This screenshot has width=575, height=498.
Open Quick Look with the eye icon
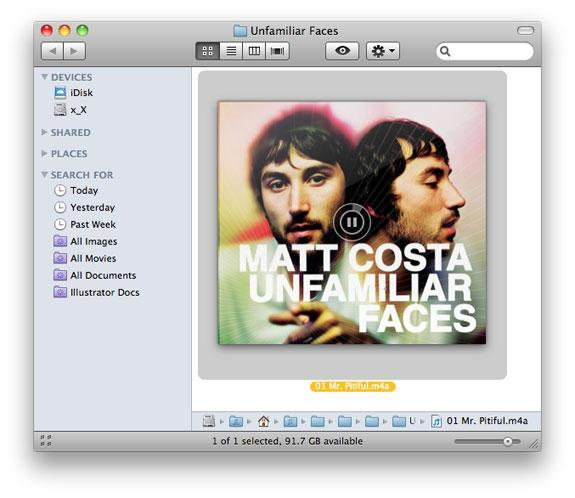[342, 51]
